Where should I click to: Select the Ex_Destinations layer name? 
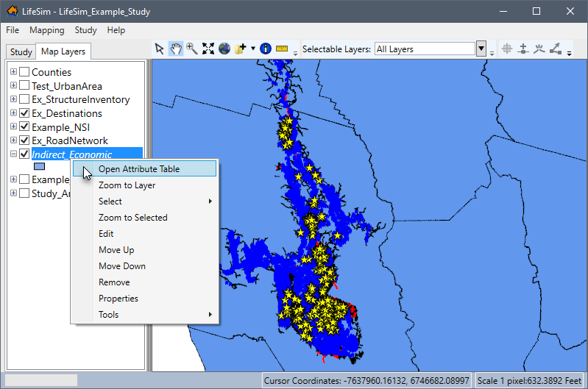click(67, 113)
